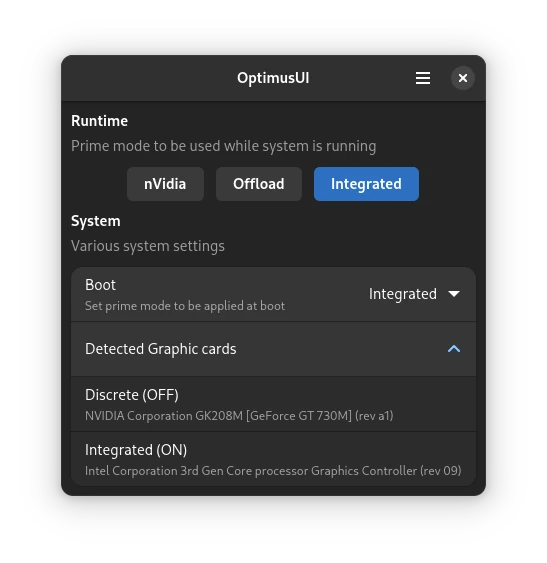Screen dimensions: 547x563
Task: Close the OptimusUI window
Action: 463,78
